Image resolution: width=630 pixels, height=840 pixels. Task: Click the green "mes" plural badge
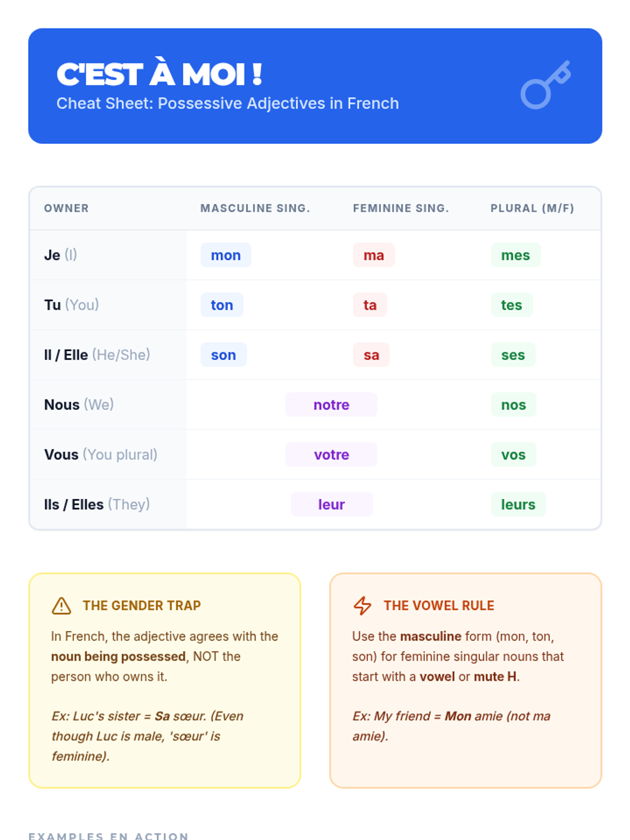coord(516,255)
